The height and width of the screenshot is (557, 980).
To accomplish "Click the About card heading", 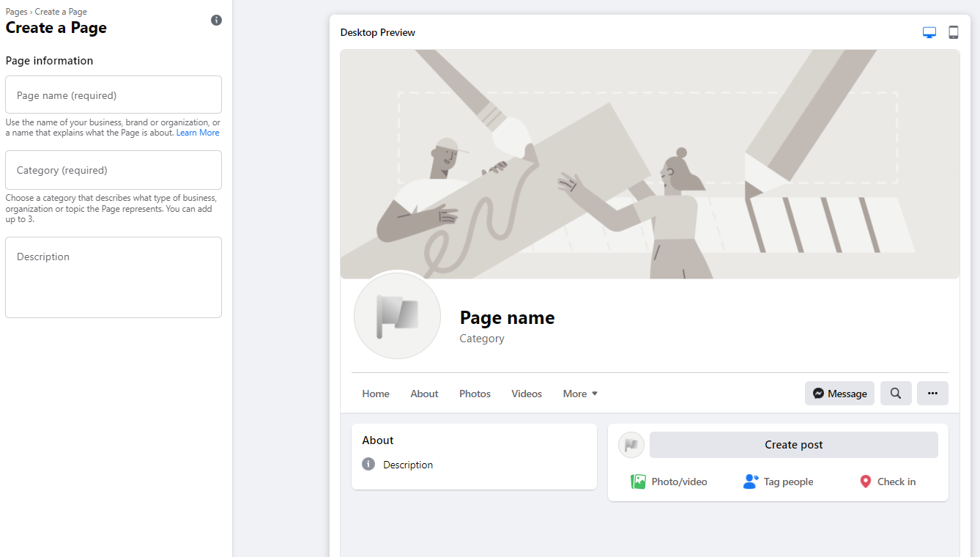I will click(x=378, y=440).
